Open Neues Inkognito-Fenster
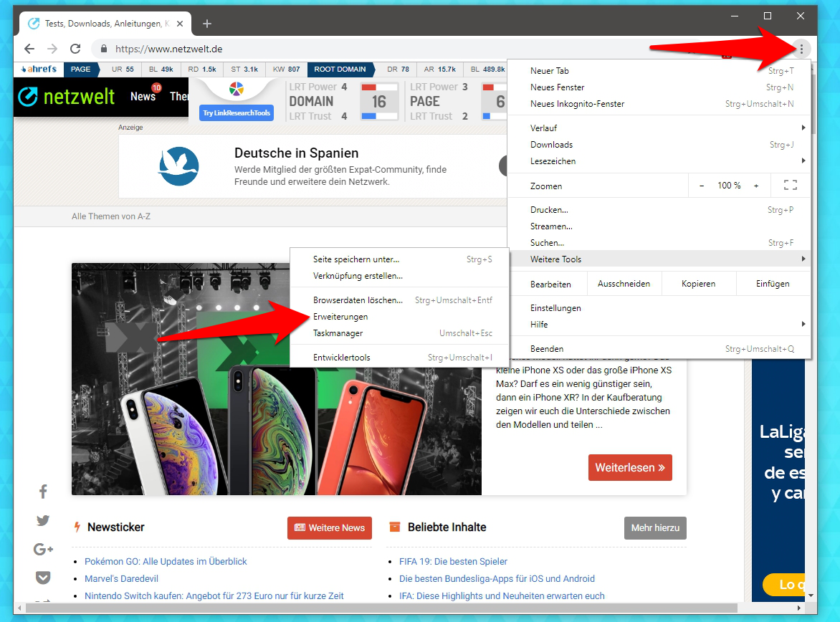 [659, 104]
